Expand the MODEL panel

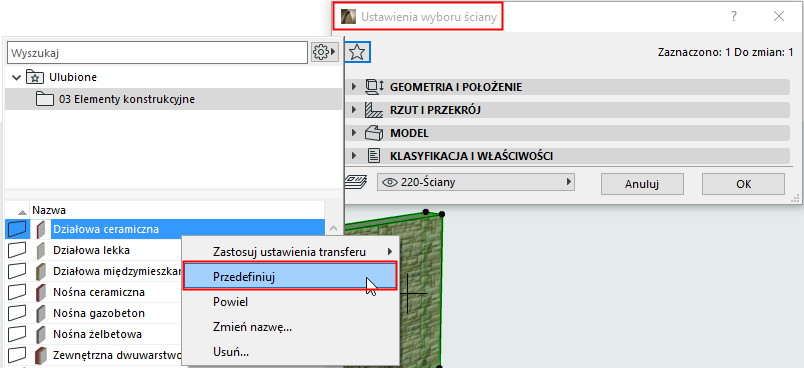click(x=353, y=133)
